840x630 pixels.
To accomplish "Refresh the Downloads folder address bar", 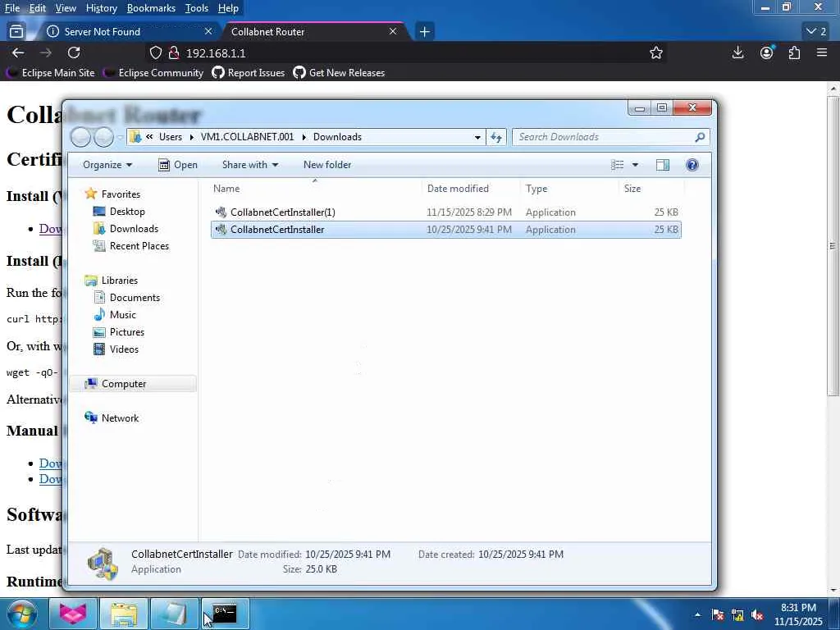I will (496, 137).
